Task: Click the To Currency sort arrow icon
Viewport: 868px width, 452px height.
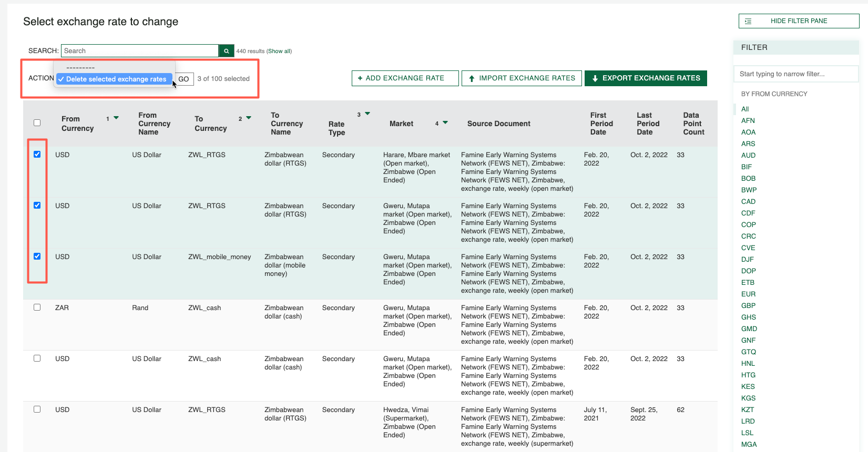Action: click(x=249, y=118)
